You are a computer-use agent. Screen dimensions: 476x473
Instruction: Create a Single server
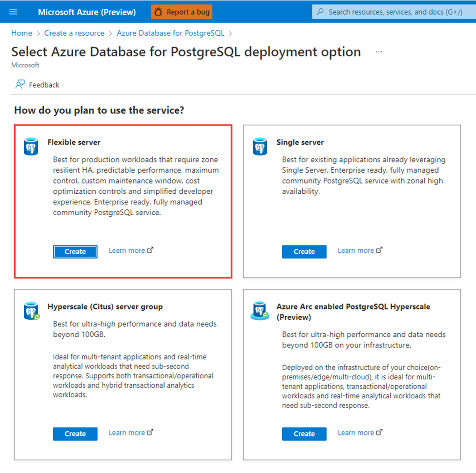coord(304,251)
